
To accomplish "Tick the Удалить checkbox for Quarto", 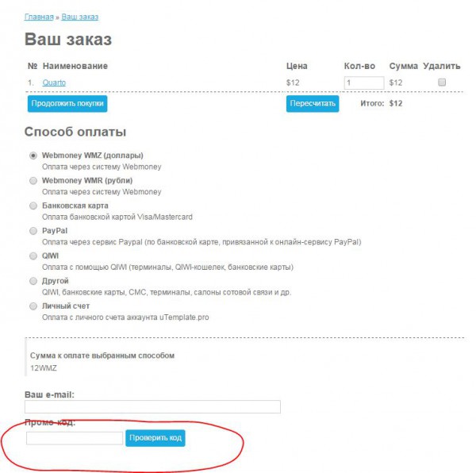I will [443, 82].
